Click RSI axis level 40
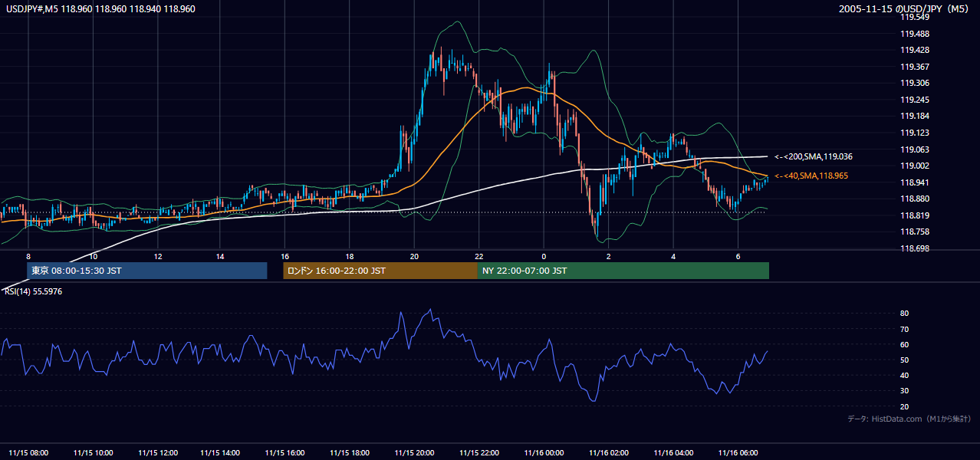The width and height of the screenshot is (980, 460). pyautogui.click(x=905, y=375)
